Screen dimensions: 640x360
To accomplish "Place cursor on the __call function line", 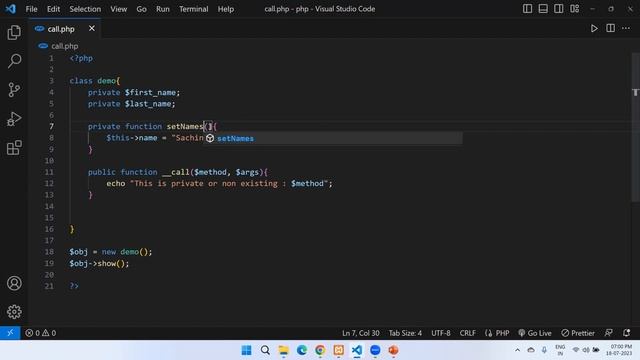I will tap(178, 172).
